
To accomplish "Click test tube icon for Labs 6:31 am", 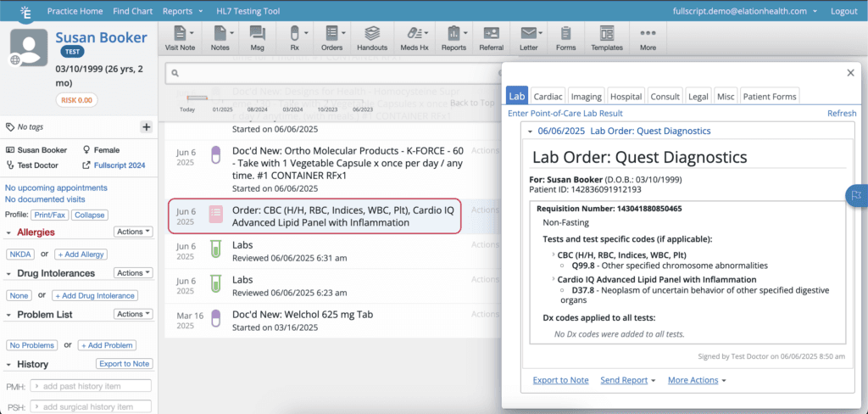I will click(216, 249).
